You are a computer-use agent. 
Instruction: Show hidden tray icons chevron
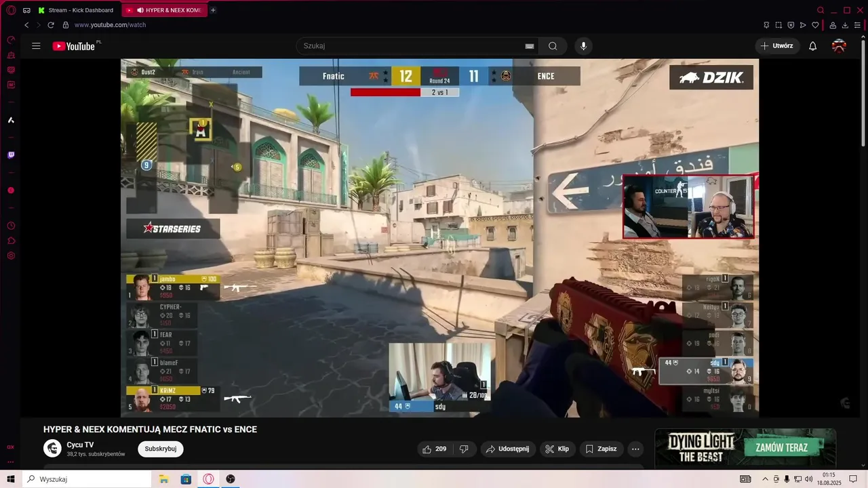coord(766,479)
